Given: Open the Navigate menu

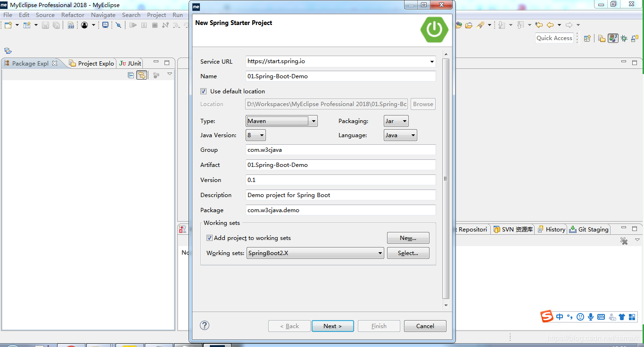Looking at the screenshot, I should pyautogui.click(x=103, y=15).
